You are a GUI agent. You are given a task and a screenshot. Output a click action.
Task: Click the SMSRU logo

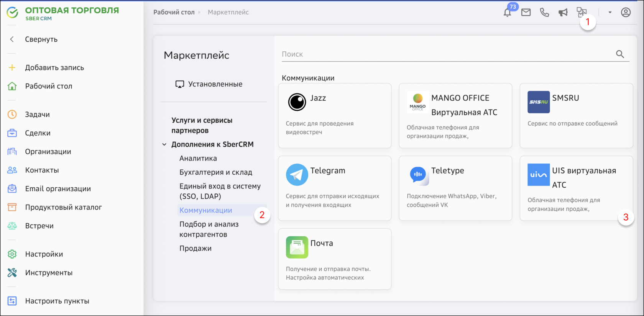[x=539, y=102]
